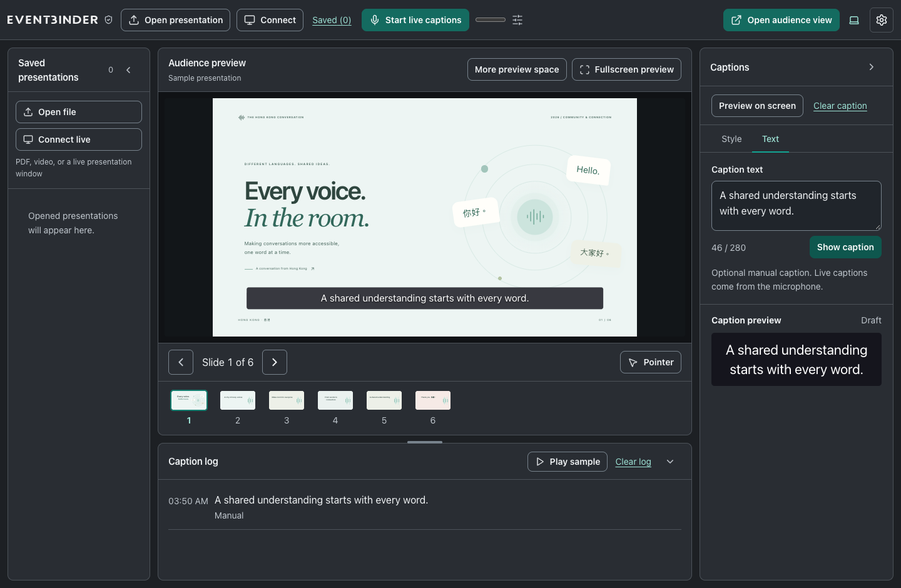This screenshot has height=588, width=901.
Task: Collapse the Caption log section
Action: [670, 462]
